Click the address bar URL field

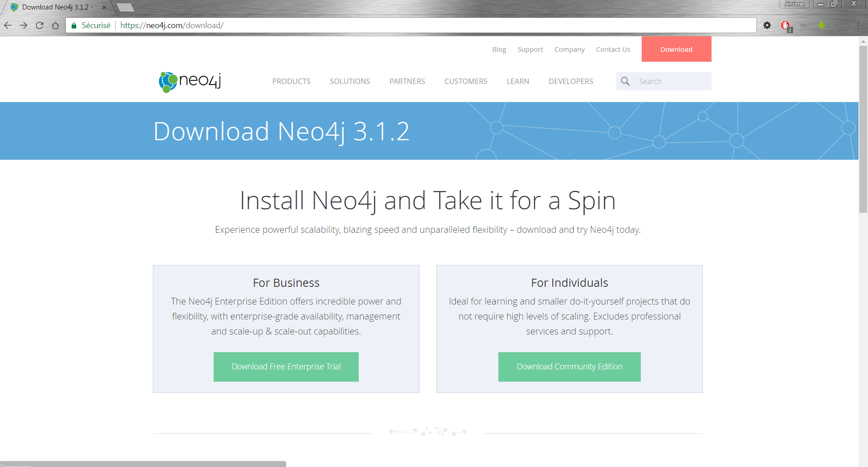pos(411,25)
